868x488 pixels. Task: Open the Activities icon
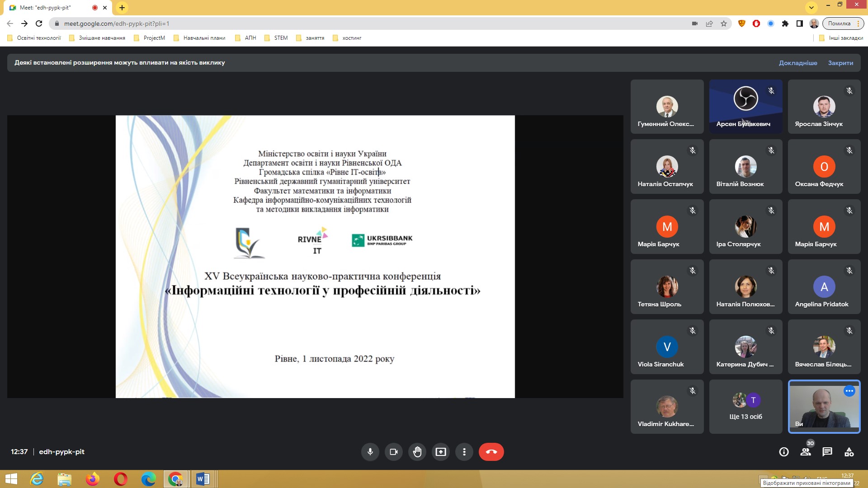coord(849,452)
